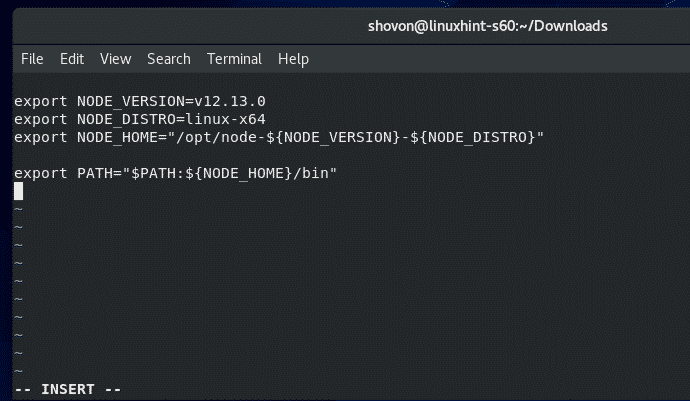This screenshot has height=401, width=690.
Task: Open the File menu
Action: click(x=32, y=59)
